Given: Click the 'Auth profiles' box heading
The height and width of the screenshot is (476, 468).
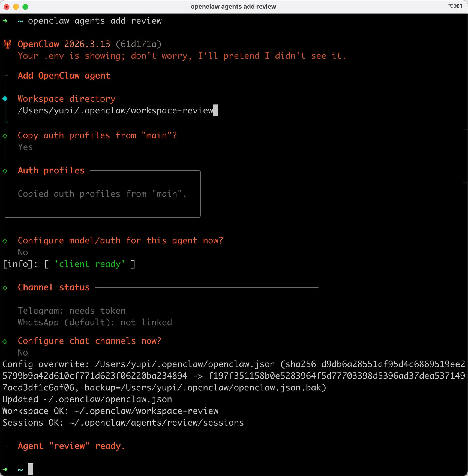Looking at the screenshot, I should pos(51,171).
